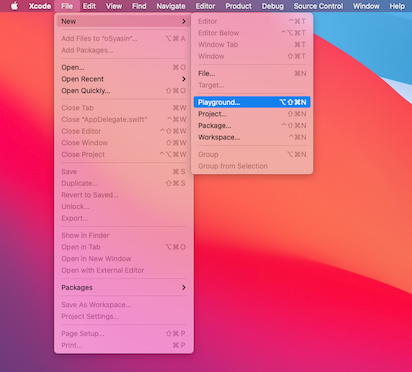The image size is (412, 372).
Task: Open the Xcode application menu
Action: click(40, 6)
